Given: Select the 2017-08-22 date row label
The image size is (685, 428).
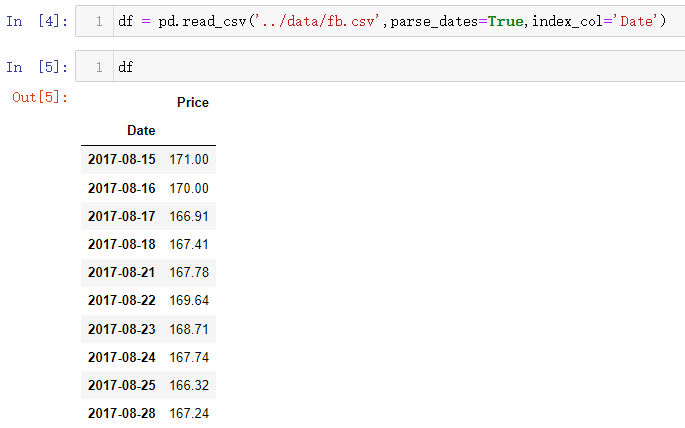Looking at the screenshot, I should [121, 300].
